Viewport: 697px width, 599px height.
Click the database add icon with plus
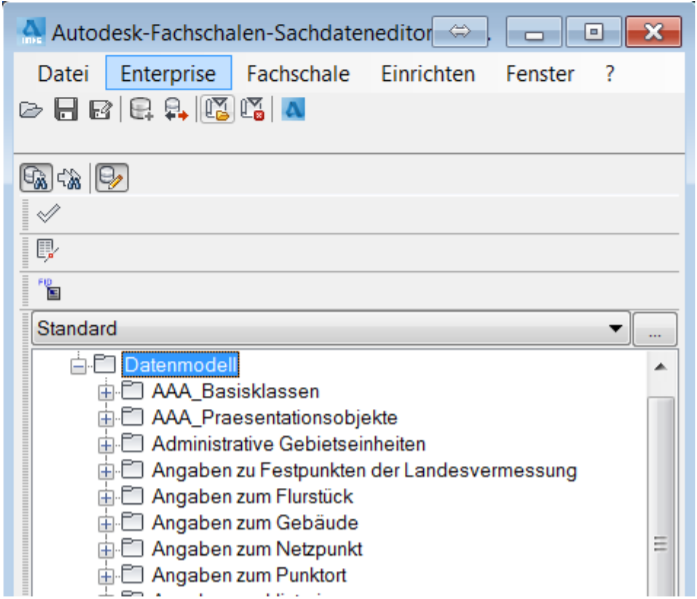click(x=141, y=109)
